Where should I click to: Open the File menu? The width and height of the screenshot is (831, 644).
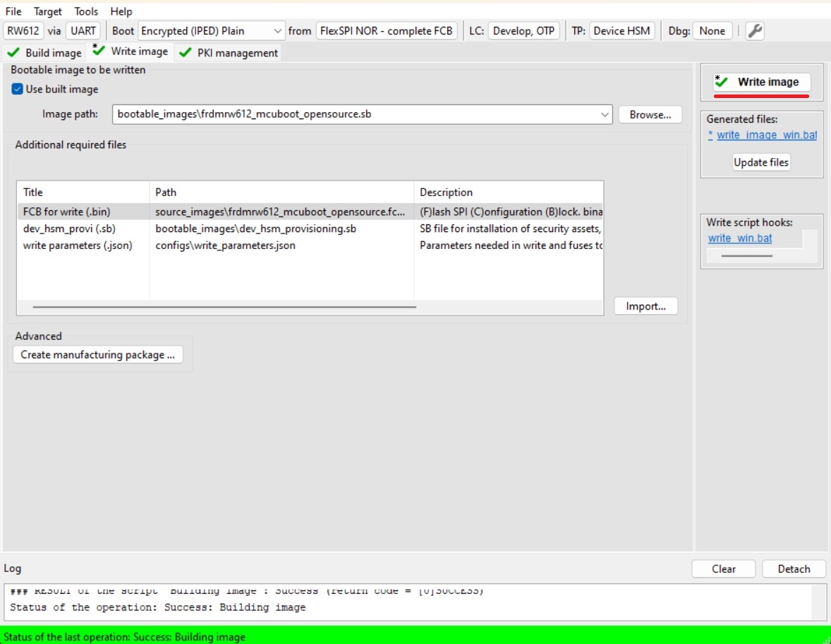point(13,11)
